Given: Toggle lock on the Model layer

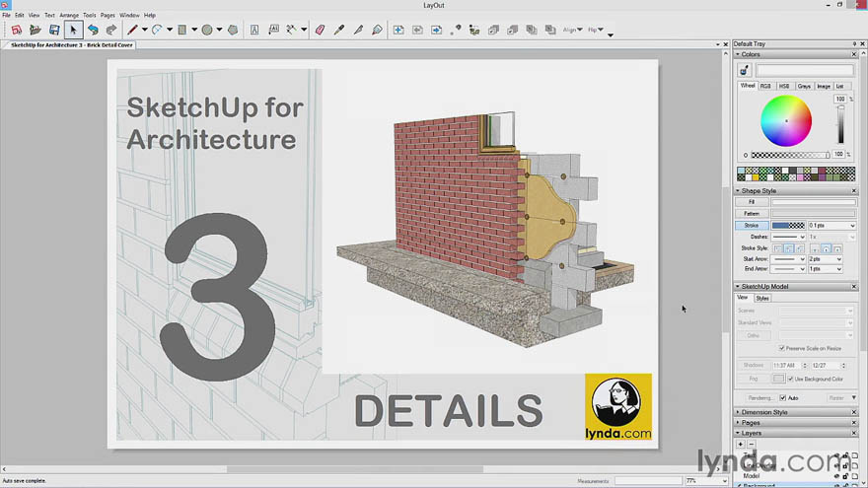Looking at the screenshot, I should pos(845,476).
